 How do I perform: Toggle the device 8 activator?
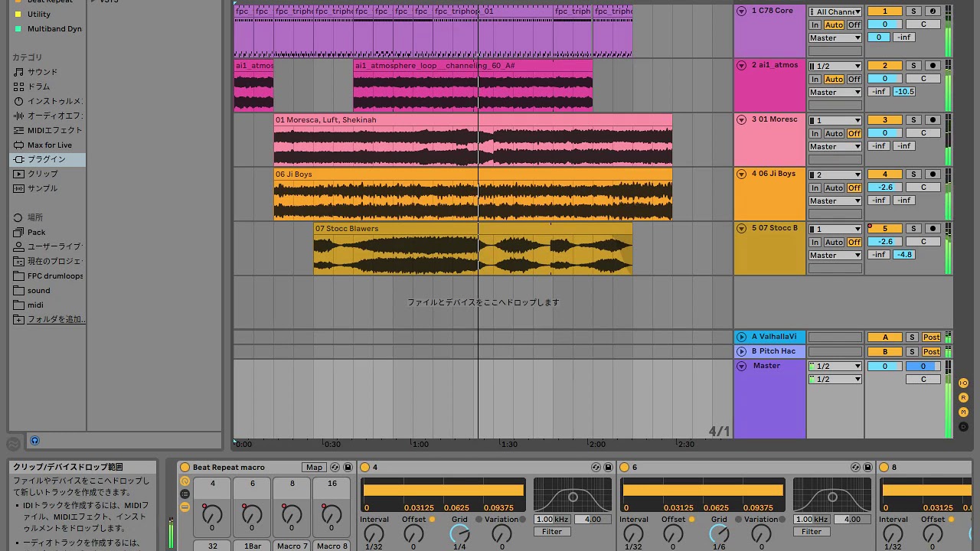pyautogui.click(x=884, y=468)
